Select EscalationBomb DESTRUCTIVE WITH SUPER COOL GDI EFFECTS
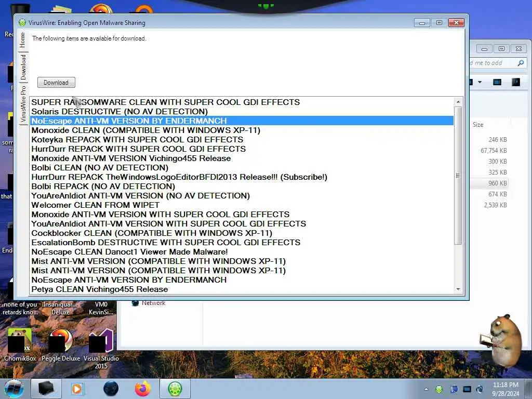This screenshot has width=532, height=399. point(242,243)
